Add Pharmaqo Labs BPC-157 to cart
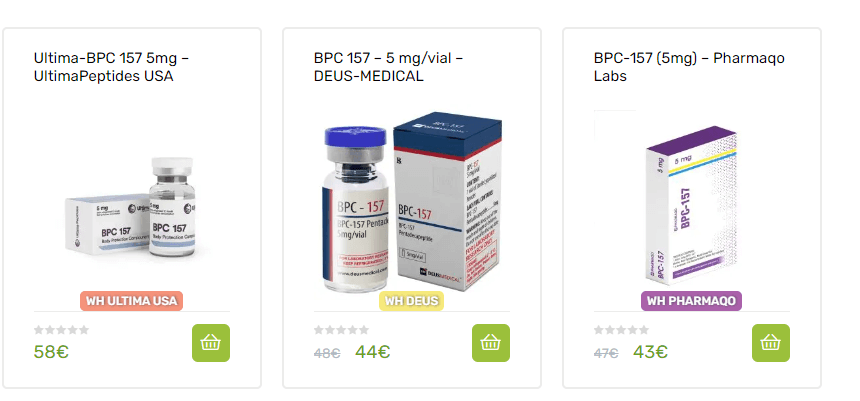Screen dimensions: 860x401 click(770, 343)
